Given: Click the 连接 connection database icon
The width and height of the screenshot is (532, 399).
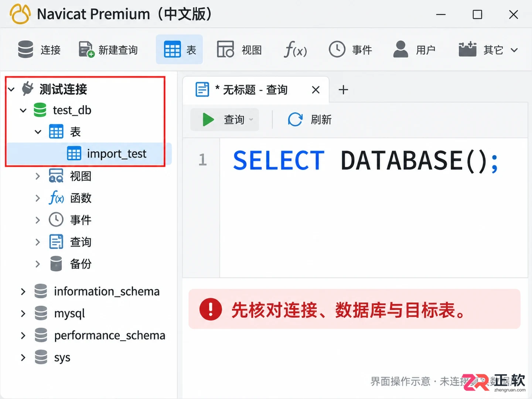Looking at the screenshot, I should click(25, 50).
